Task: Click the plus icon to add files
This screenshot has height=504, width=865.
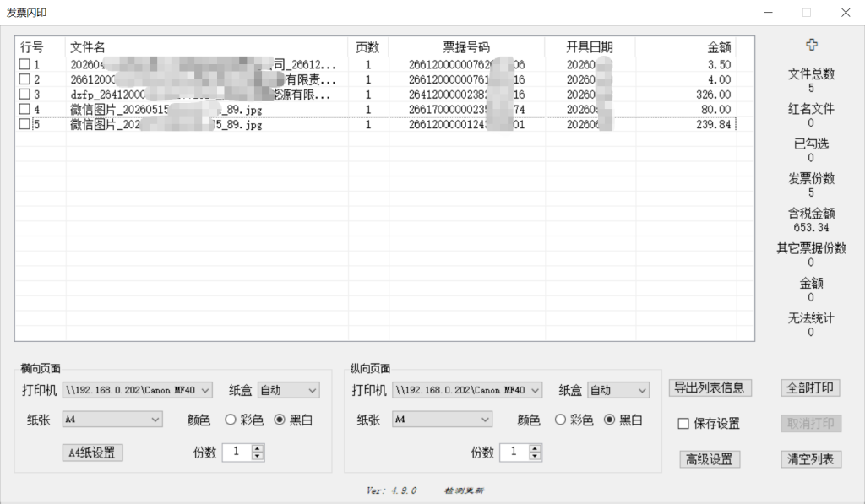Action: pyautogui.click(x=811, y=45)
